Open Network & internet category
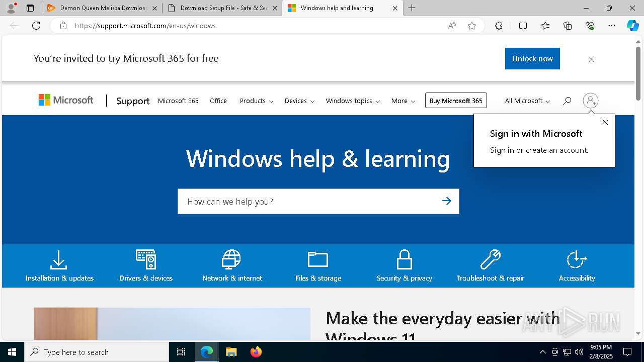The width and height of the screenshot is (644, 362). (x=232, y=266)
